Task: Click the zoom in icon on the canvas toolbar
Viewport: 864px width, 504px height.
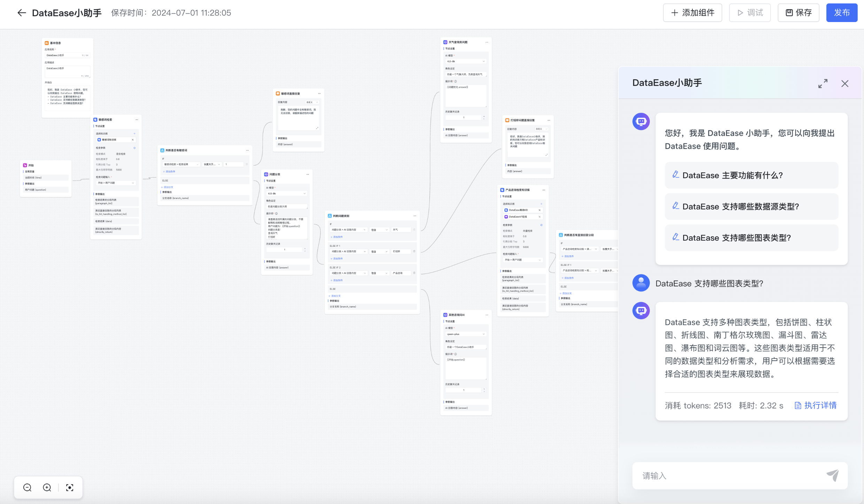Action: point(46,487)
